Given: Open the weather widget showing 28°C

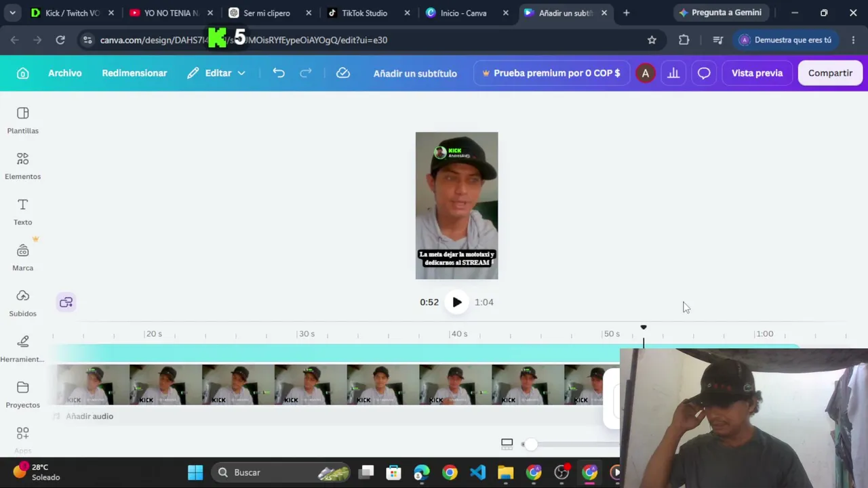Looking at the screenshot, I should click(37, 472).
